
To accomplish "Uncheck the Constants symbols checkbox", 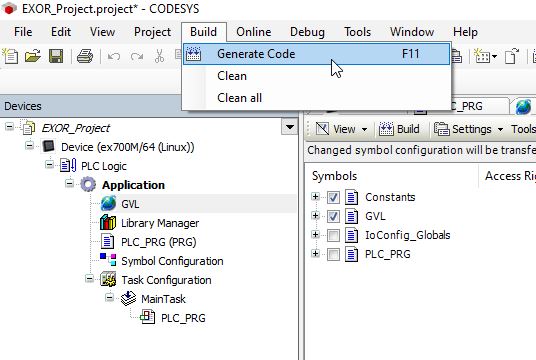I will [333, 197].
